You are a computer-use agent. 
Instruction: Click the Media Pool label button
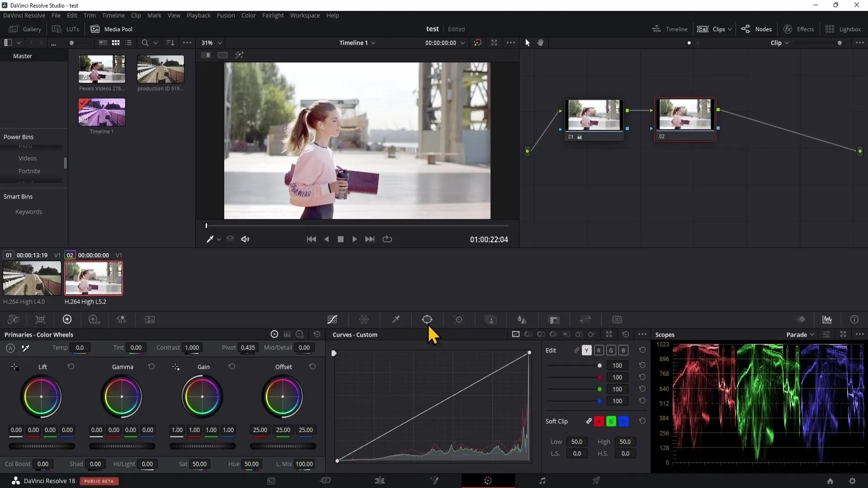click(x=118, y=28)
